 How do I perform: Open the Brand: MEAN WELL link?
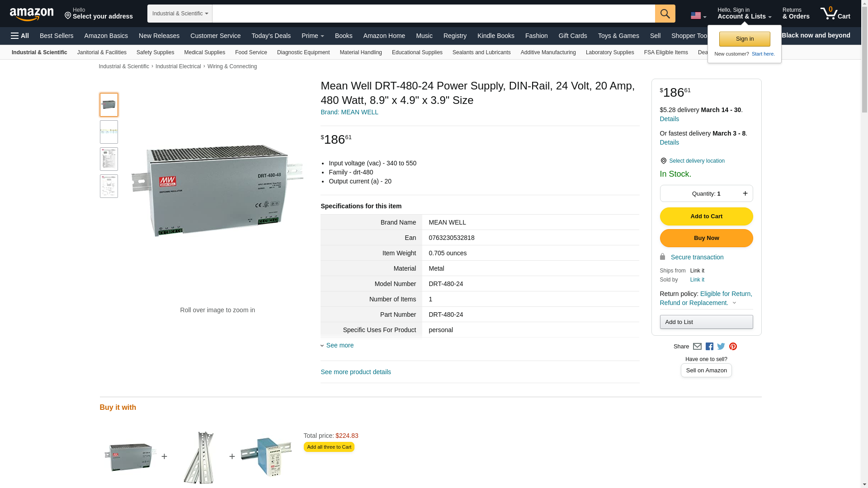tap(349, 112)
